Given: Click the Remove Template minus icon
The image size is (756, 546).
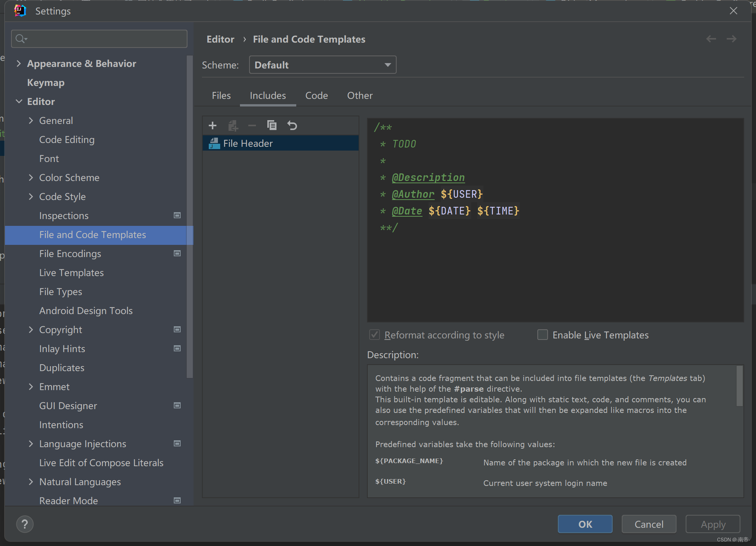Looking at the screenshot, I should pos(252,125).
